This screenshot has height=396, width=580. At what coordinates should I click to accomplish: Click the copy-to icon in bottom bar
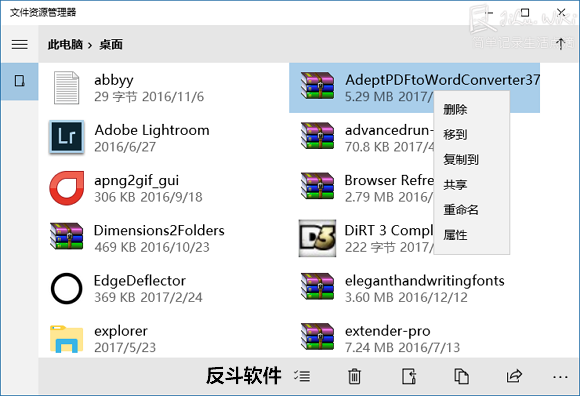[x=461, y=376]
